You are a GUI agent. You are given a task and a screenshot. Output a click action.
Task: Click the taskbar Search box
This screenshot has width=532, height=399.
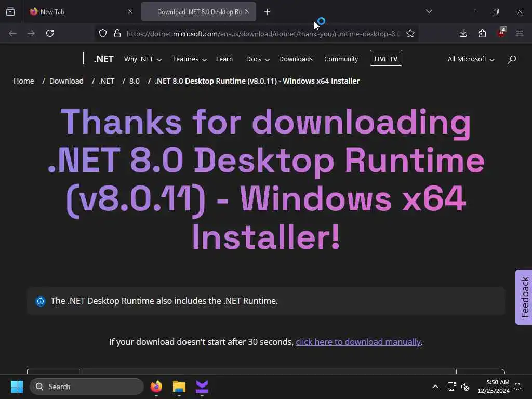point(87,387)
